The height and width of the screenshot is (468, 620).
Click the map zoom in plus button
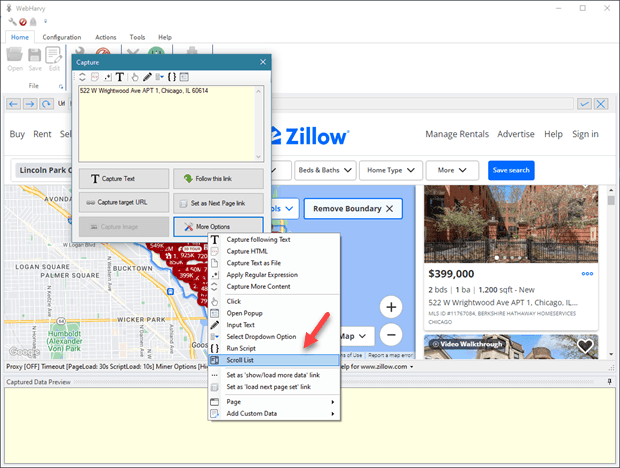[391, 307]
